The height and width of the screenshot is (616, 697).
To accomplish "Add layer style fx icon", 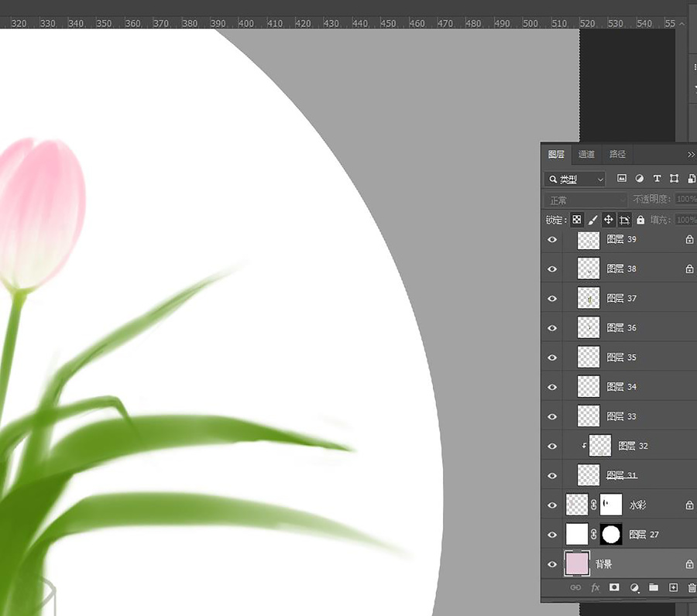I will pos(596,587).
